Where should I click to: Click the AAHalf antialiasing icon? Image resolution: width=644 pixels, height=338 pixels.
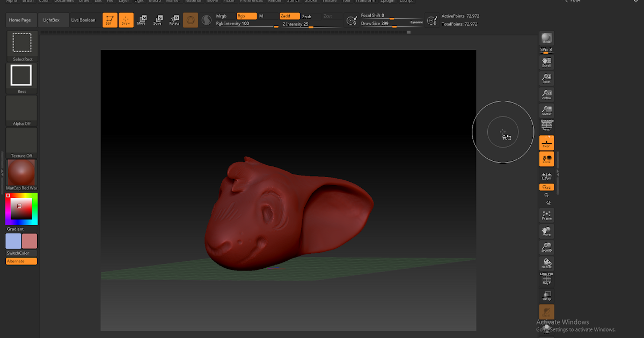[x=546, y=110]
